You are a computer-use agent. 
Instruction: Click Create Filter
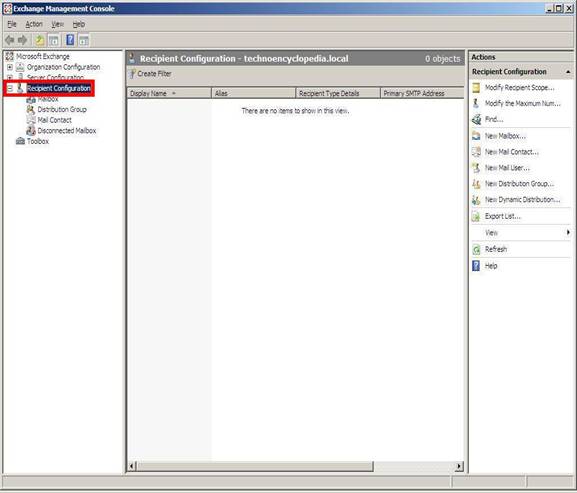[x=150, y=74]
